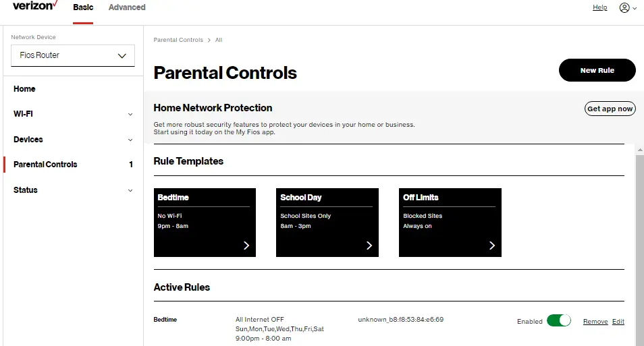Open the Bedtime rule template card
Screen dimensions: 644x346
tap(205, 223)
